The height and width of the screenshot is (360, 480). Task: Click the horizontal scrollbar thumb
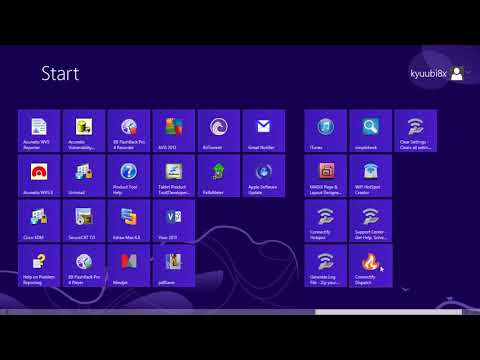pyautogui.click(x=388, y=312)
